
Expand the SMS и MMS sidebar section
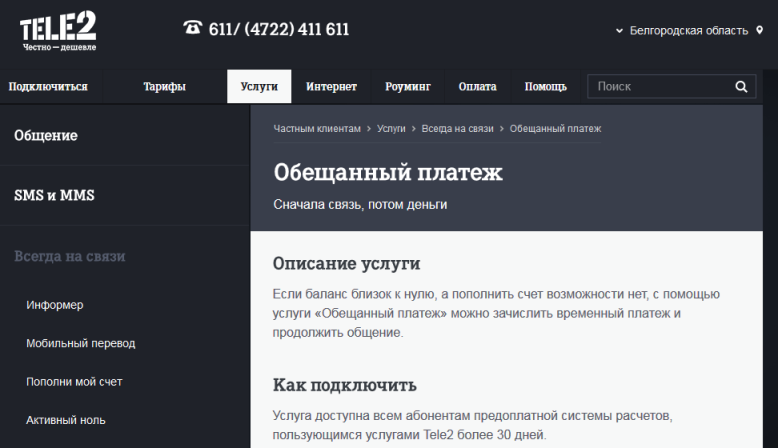point(54,195)
